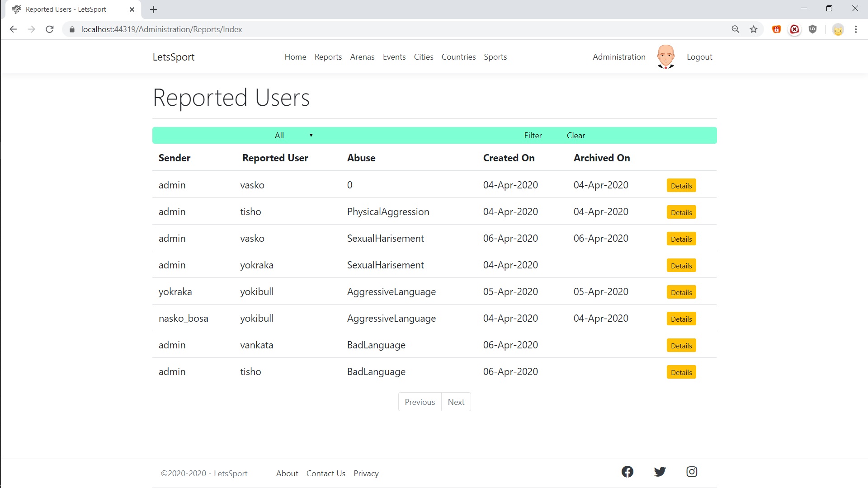Click the vankata reported user cell
This screenshot has width=868, height=488.
[257, 345]
